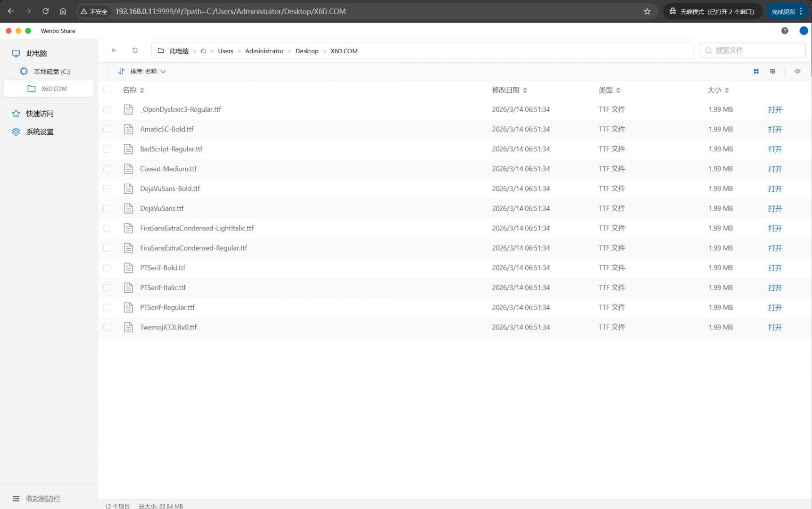
Task: Switch to compact list view icon
Action: tap(772, 71)
